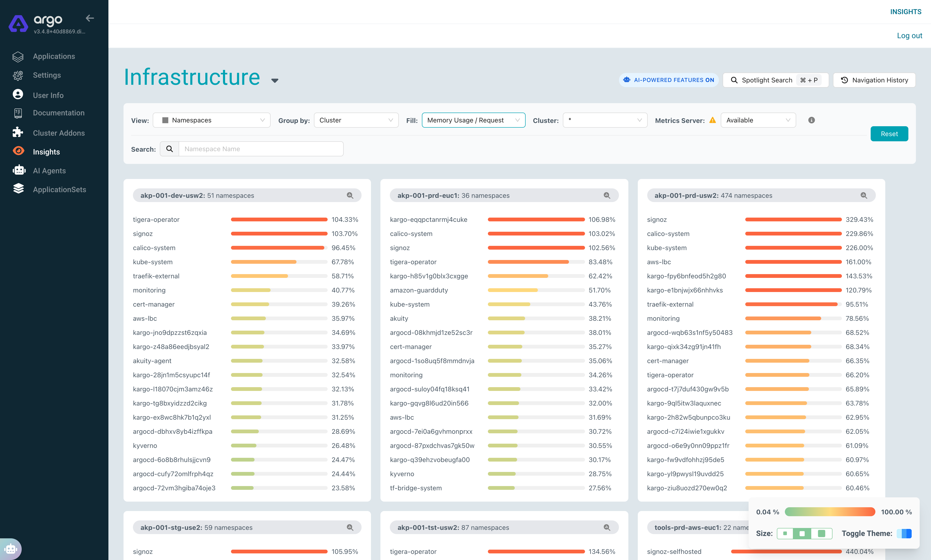Toggle AI-Powered Features On badge
931x560 pixels.
pos(668,80)
